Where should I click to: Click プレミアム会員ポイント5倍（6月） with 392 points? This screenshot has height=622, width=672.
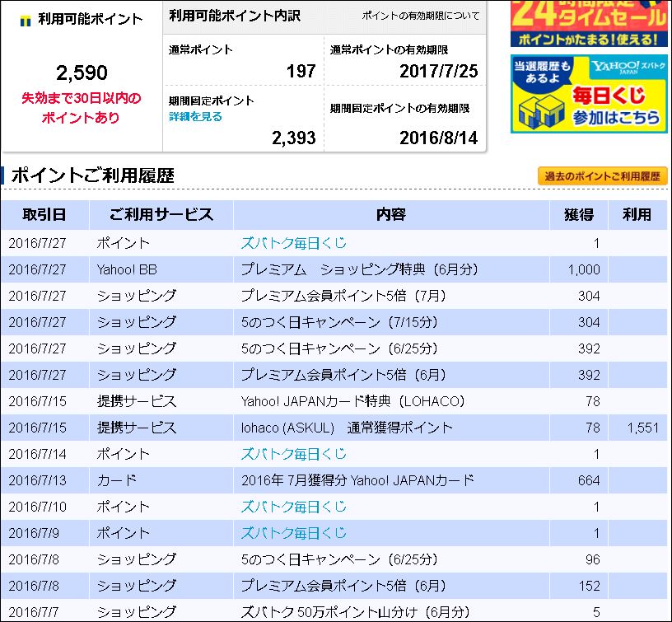point(343,375)
